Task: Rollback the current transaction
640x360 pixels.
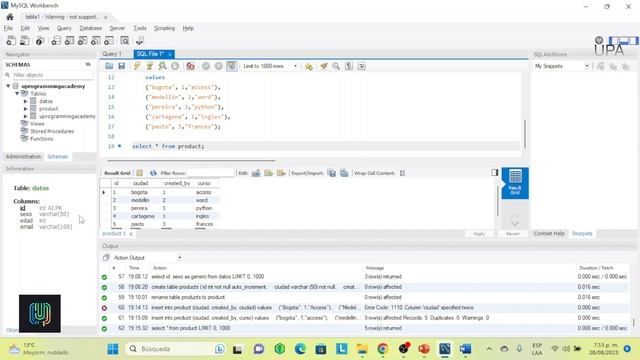Action: tap(219, 66)
